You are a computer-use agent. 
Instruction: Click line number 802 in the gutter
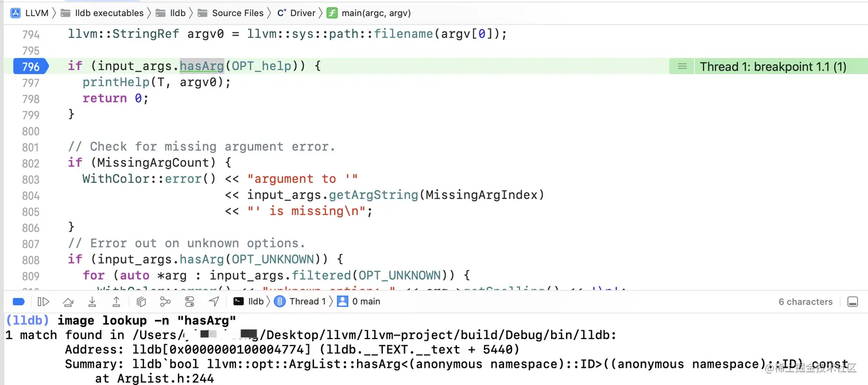[31, 163]
